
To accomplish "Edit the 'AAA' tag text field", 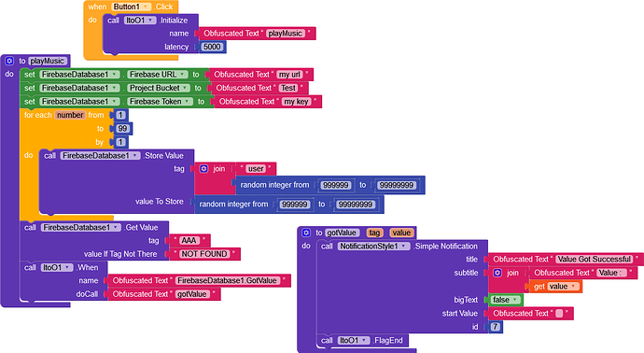I will click(189, 240).
